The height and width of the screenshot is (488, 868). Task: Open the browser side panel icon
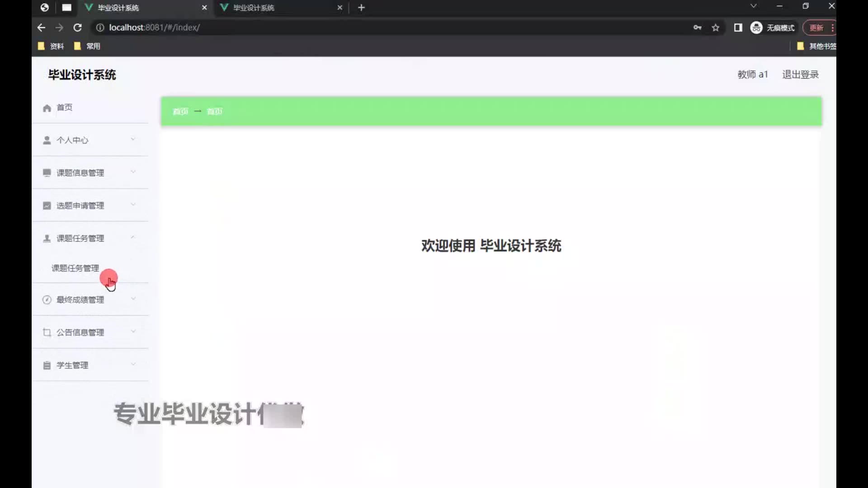pyautogui.click(x=738, y=28)
